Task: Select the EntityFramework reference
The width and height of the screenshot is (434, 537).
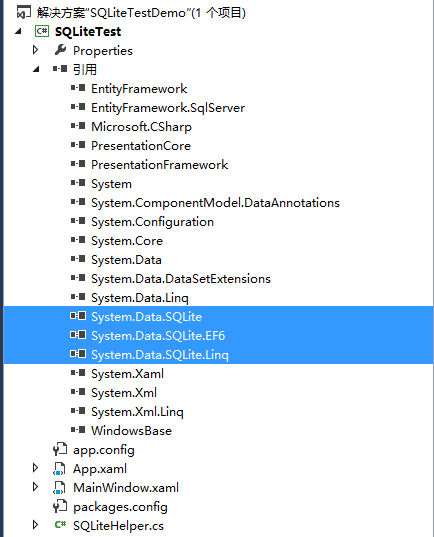Action: coord(139,89)
